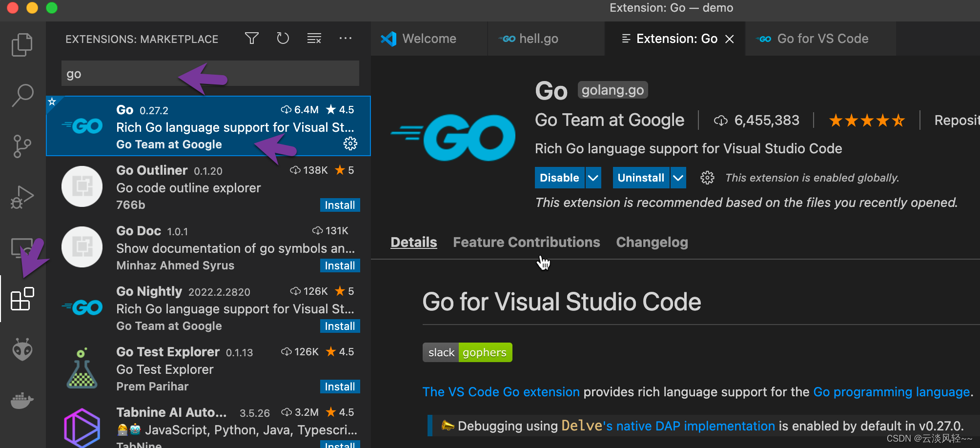Expand the Disable dropdown arrow
This screenshot has width=980, height=448.
(x=593, y=178)
